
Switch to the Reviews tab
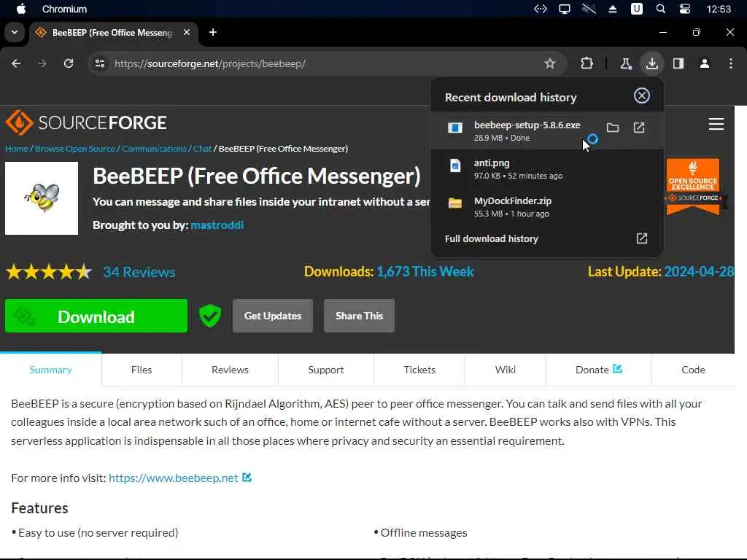[230, 370]
